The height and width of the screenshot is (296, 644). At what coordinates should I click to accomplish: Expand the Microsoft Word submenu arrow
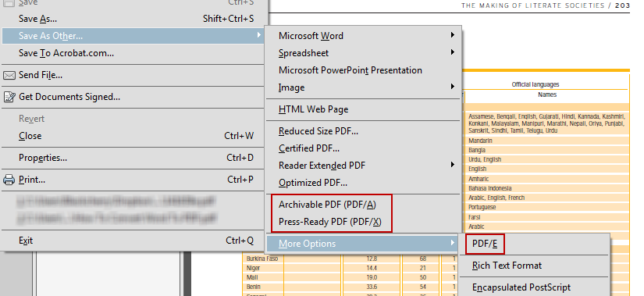[453, 35]
